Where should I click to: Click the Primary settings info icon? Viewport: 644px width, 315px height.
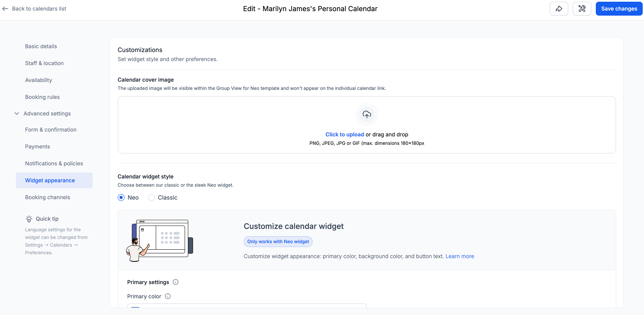click(x=176, y=282)
